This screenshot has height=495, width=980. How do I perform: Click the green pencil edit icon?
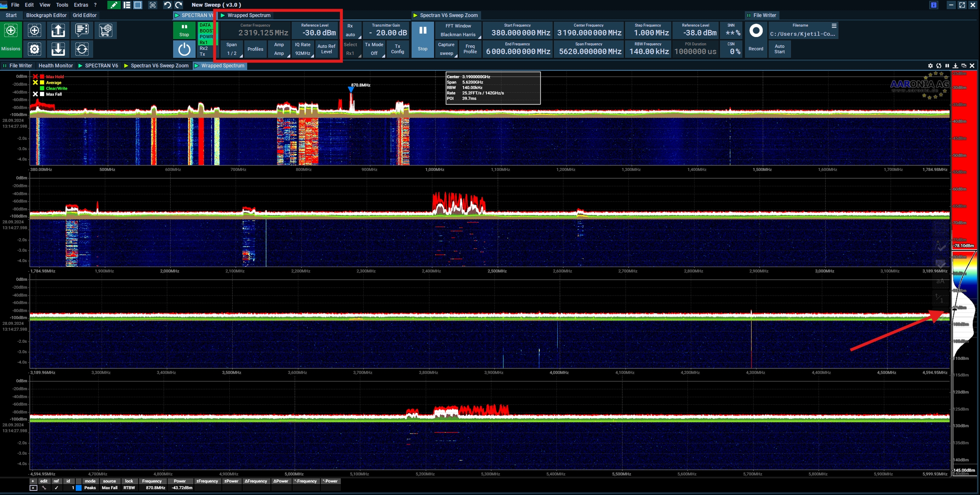(x=114, y=5)
